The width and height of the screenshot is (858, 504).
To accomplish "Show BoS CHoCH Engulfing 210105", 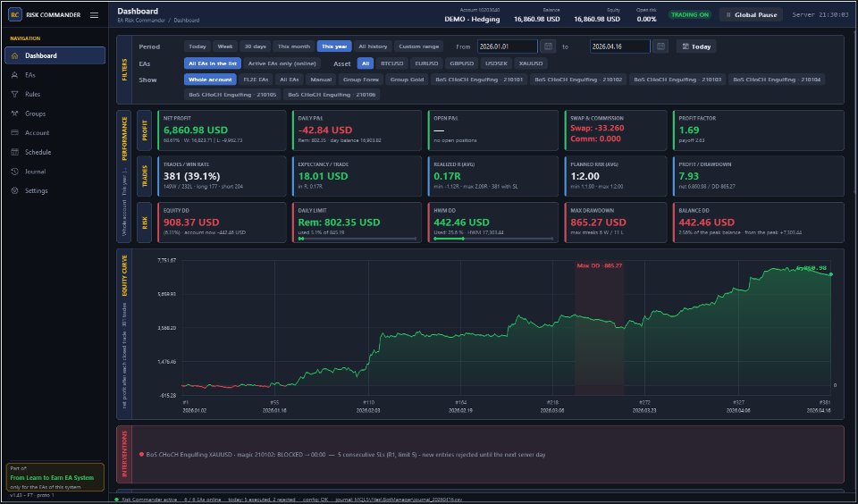I will tap(232, 95).
